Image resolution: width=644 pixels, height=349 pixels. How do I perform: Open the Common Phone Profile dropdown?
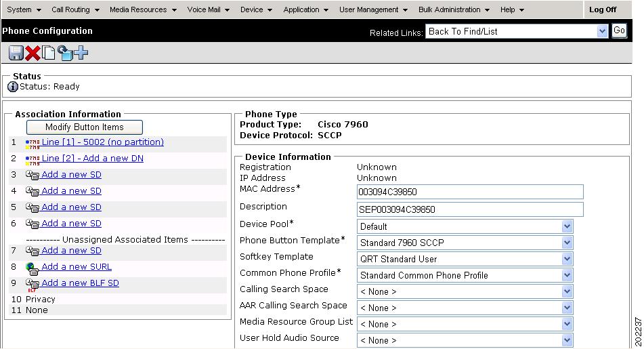[x=465, y=275]
